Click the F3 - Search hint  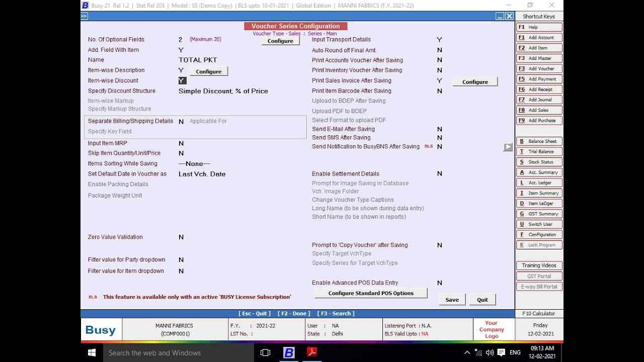(336, 313)
